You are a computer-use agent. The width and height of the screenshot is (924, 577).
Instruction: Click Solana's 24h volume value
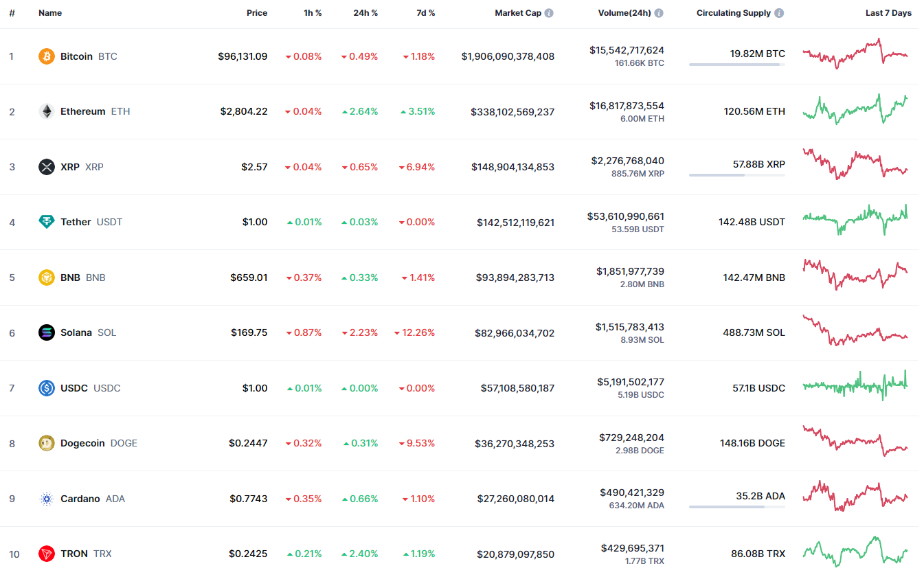tap(630, 327)
